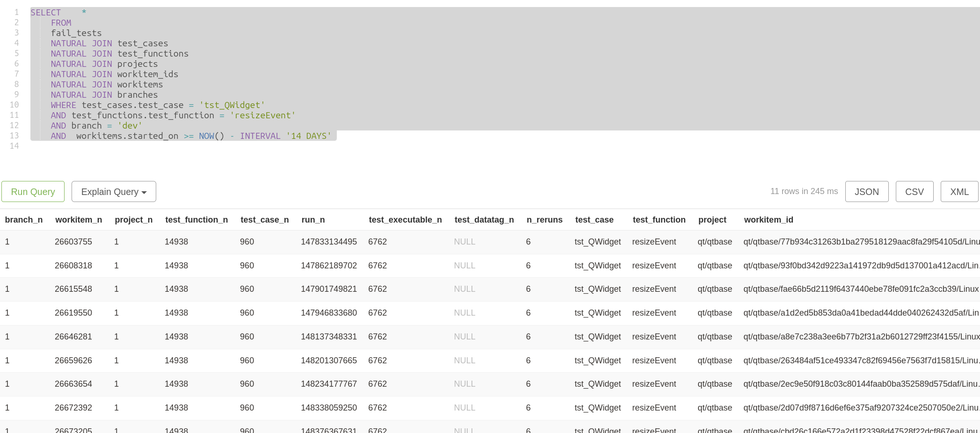This screenshot has width=980, height=433.
Task: Click the workitem_n column header
Action: click(x=79, y=220)
